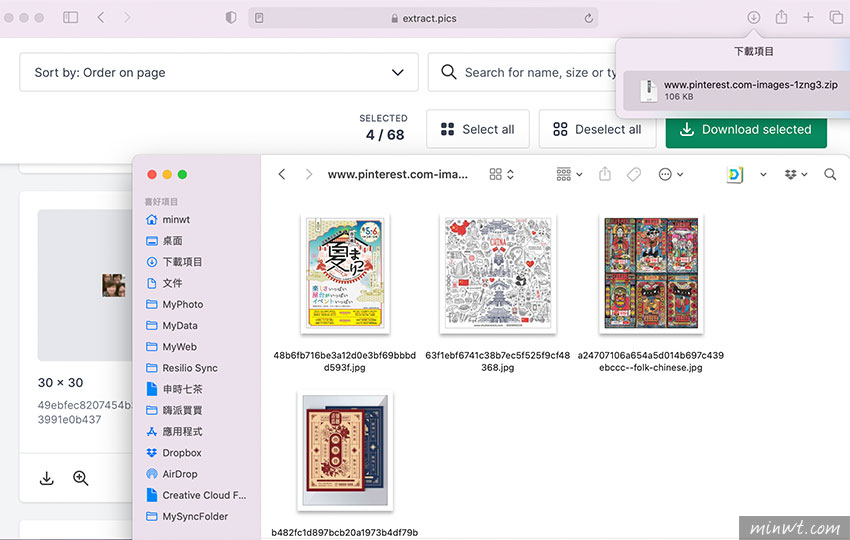
Task: Click Deselect all button
Action: [597, 129]
